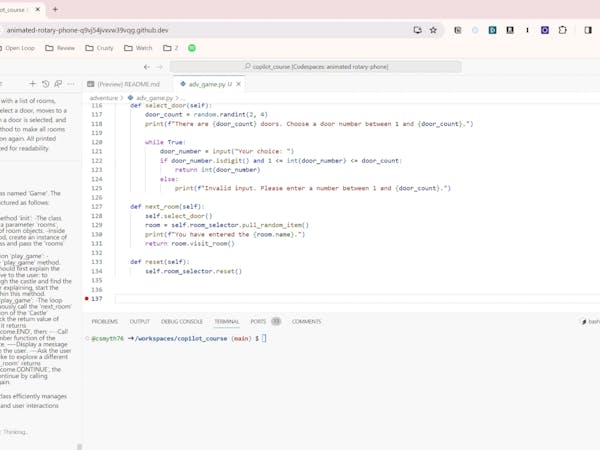Close the adv_game.py editor tab
Screen dimensions: 600x450
point(238,84)
